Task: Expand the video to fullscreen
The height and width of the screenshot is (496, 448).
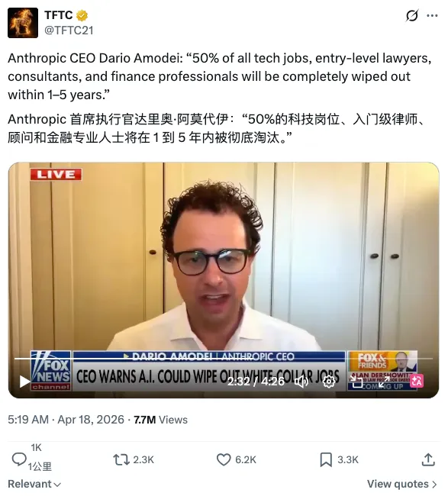Action: click(x=384, y=382)
